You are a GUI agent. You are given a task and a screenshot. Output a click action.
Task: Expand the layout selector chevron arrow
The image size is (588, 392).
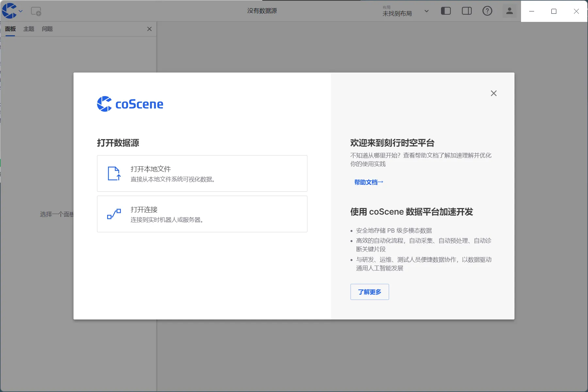click(426, 11)
